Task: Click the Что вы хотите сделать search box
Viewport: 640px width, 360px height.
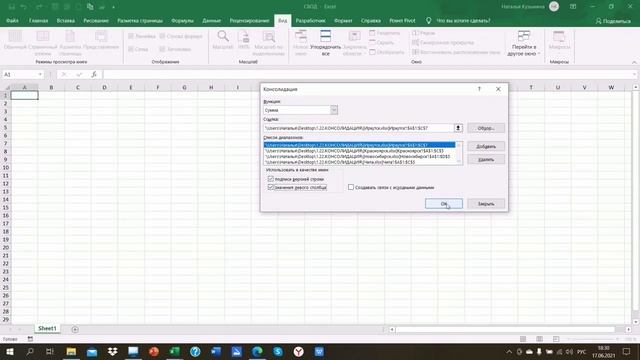Action: coord(463,20)
